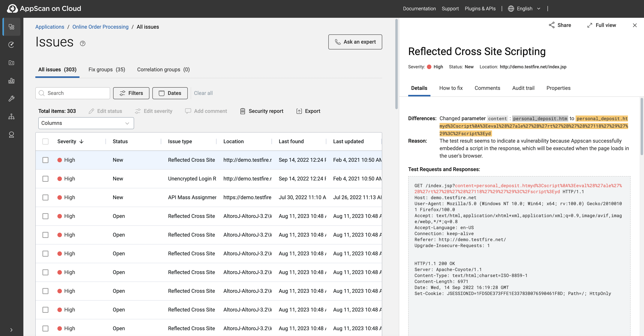Check the box for the fifth Open Reflected Cross Site row
This screenshot has height=336, width=644.
pyautogui.click(x=45, y=291)
